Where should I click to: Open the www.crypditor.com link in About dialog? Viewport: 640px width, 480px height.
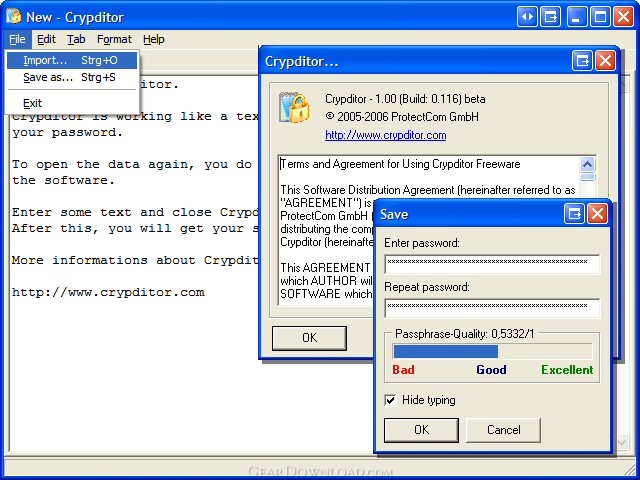pos(385,135)
